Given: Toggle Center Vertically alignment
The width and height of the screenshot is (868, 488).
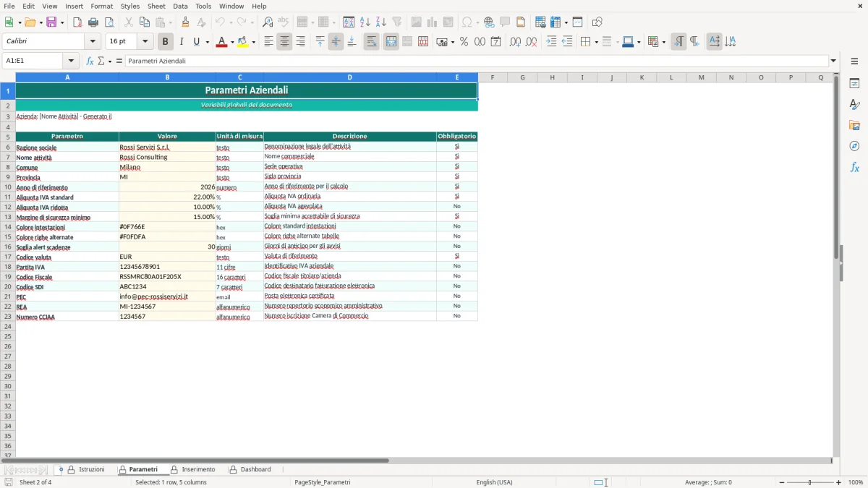Looking at the screenshot, I should point(336,42).
